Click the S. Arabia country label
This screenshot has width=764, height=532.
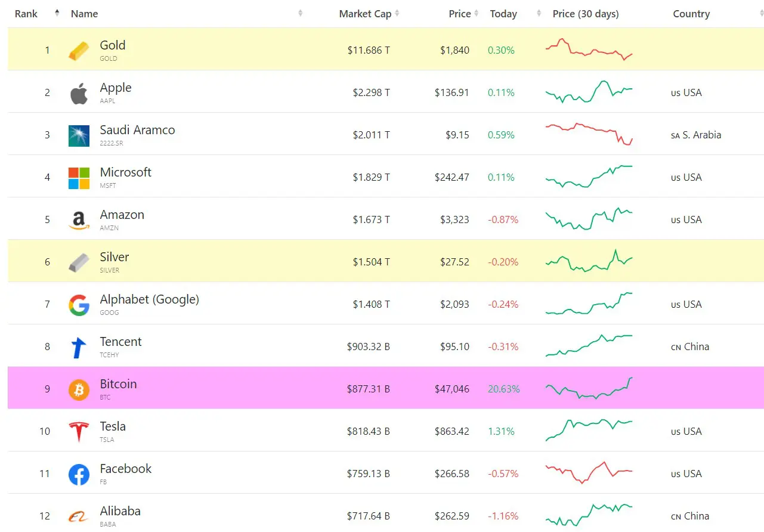click(696, 135)
